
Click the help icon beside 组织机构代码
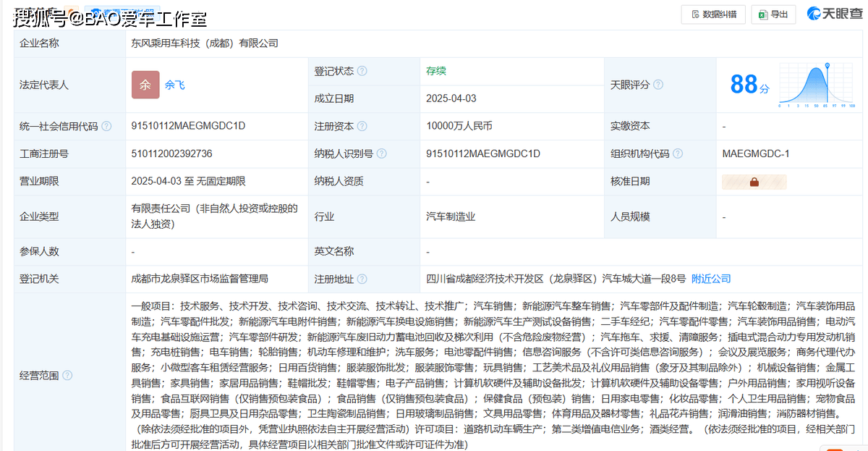(678, 153)
